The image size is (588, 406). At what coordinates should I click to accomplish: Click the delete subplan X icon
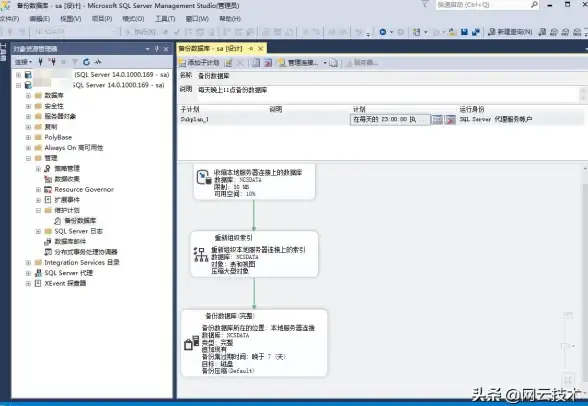pos(240,63)
